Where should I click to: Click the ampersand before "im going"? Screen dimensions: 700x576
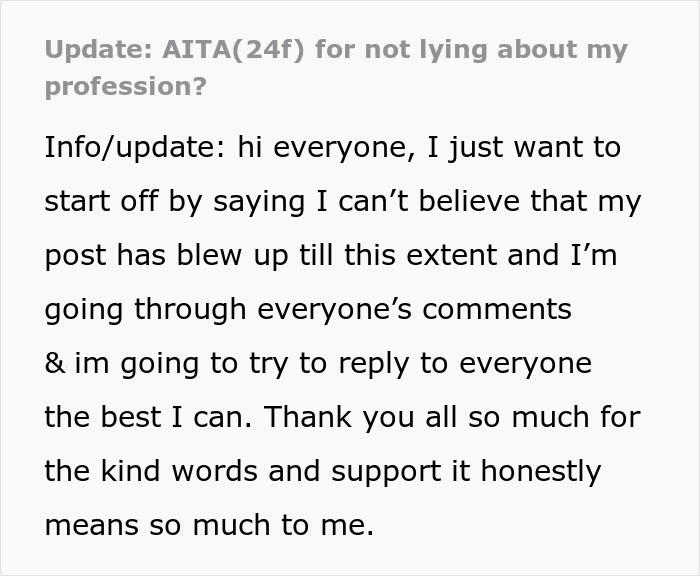(x=54, y=363)
